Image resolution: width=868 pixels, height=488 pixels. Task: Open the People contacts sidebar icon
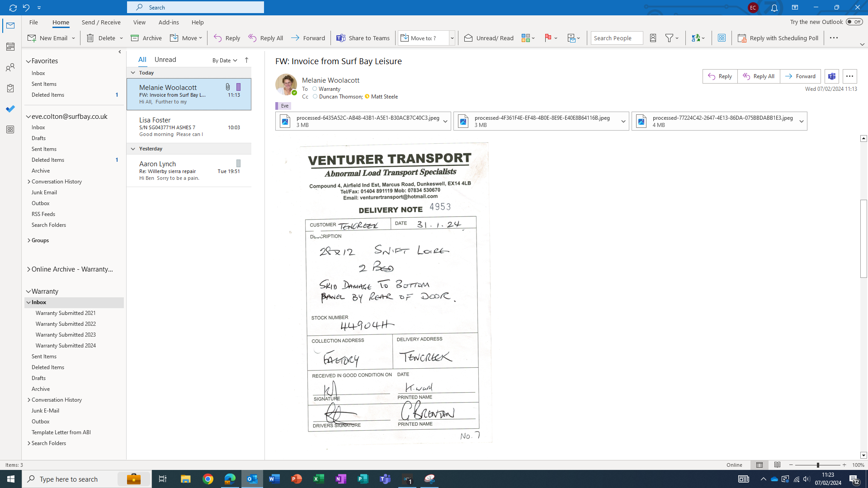coord(10,68)
